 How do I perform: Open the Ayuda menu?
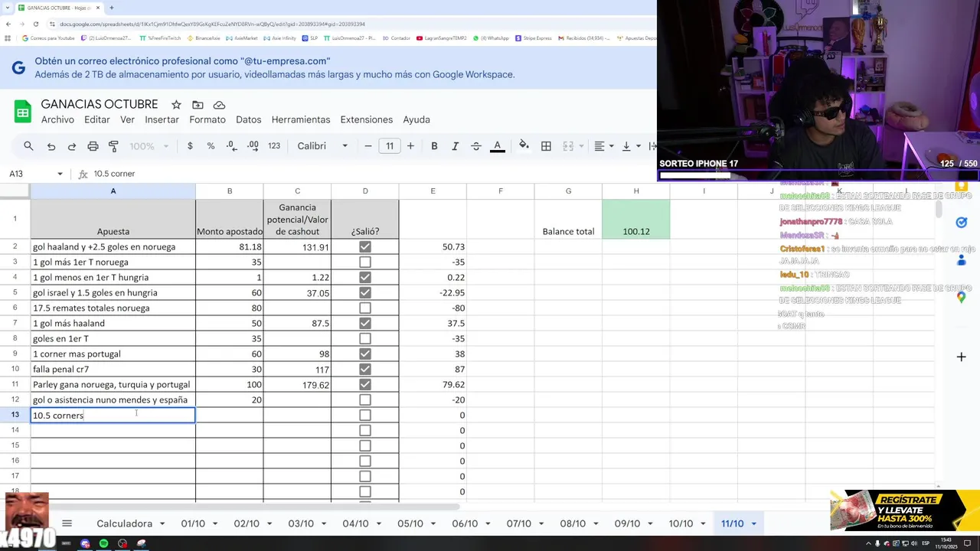(416, 119)
